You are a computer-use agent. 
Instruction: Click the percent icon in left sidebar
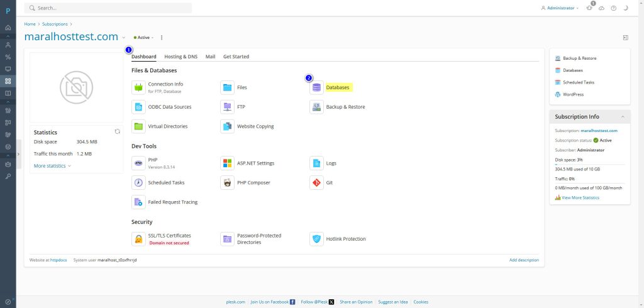[8, 57]
